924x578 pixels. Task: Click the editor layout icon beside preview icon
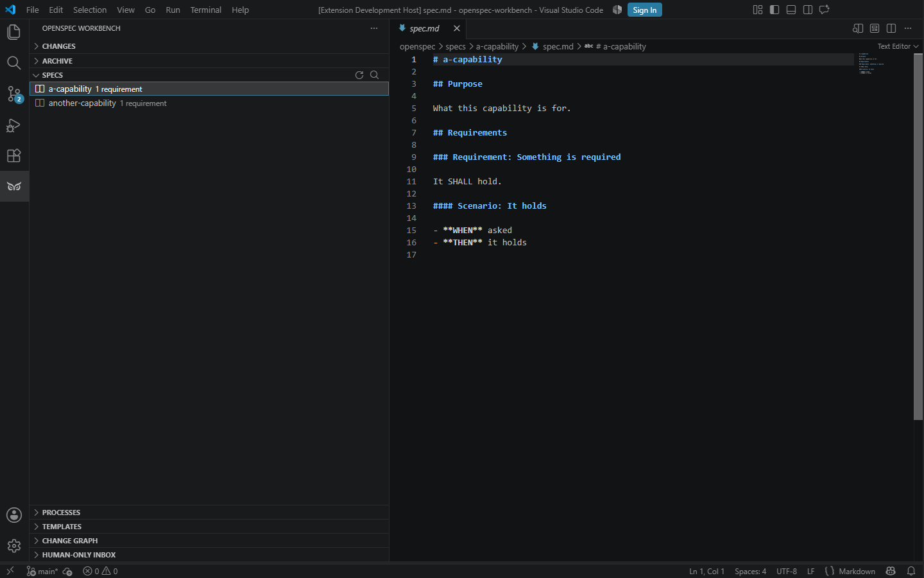coord(875,28)
